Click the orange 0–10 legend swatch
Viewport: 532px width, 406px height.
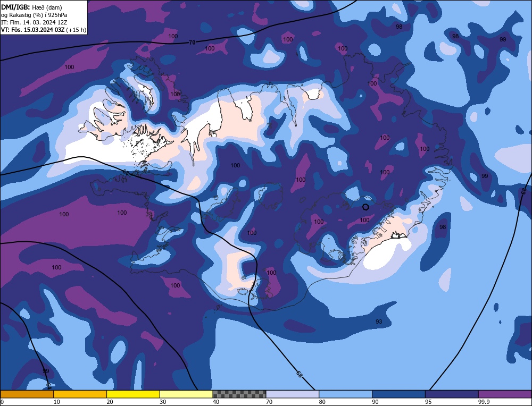tap(27, 394)
